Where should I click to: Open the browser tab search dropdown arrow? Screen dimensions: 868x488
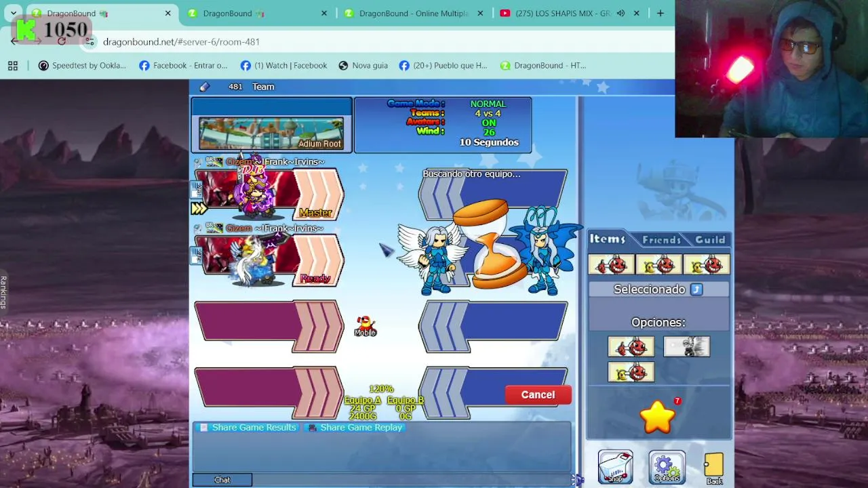(x=14, y=13)
